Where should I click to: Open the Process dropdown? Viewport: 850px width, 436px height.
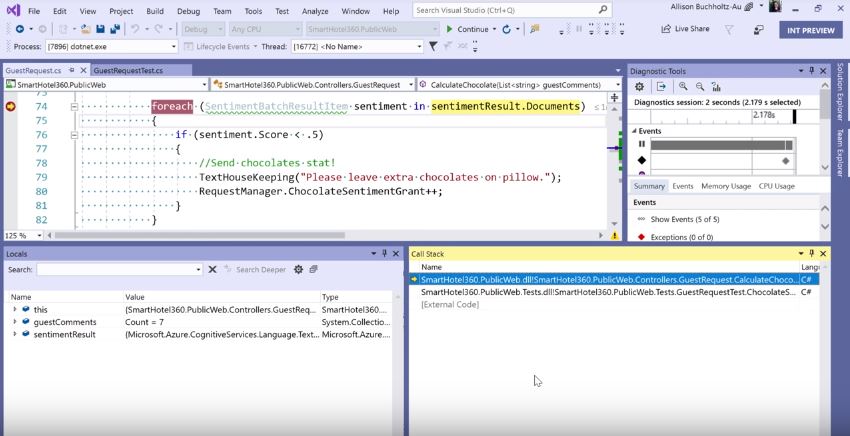pos(173,47)
